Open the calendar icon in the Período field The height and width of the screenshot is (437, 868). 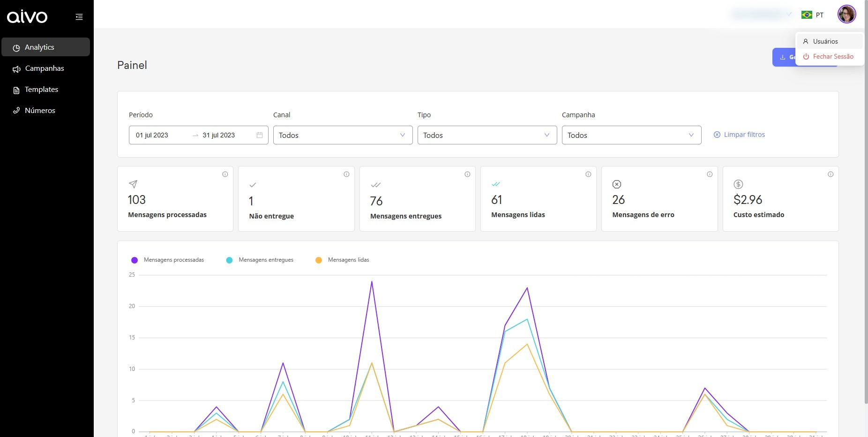click(260, 135)
